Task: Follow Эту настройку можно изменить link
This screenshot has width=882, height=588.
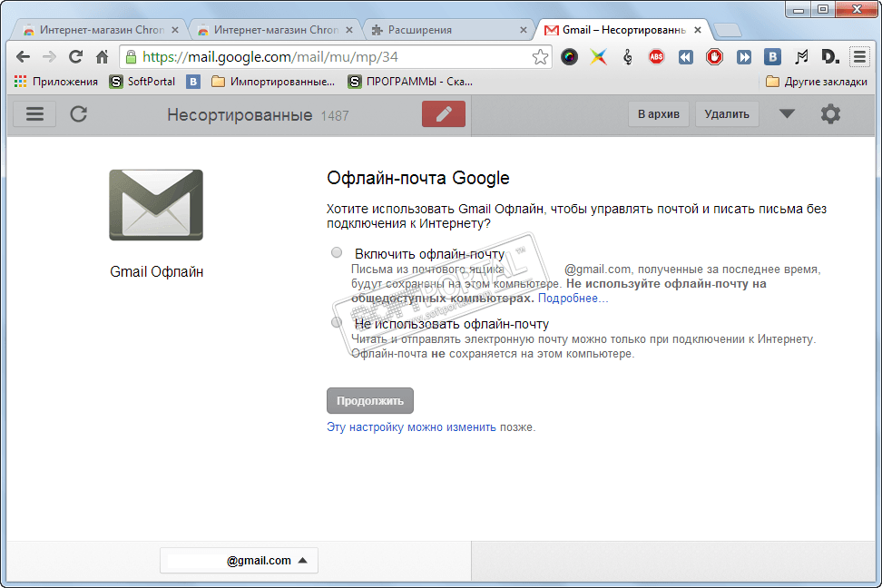Action: (x=411, y=427)
